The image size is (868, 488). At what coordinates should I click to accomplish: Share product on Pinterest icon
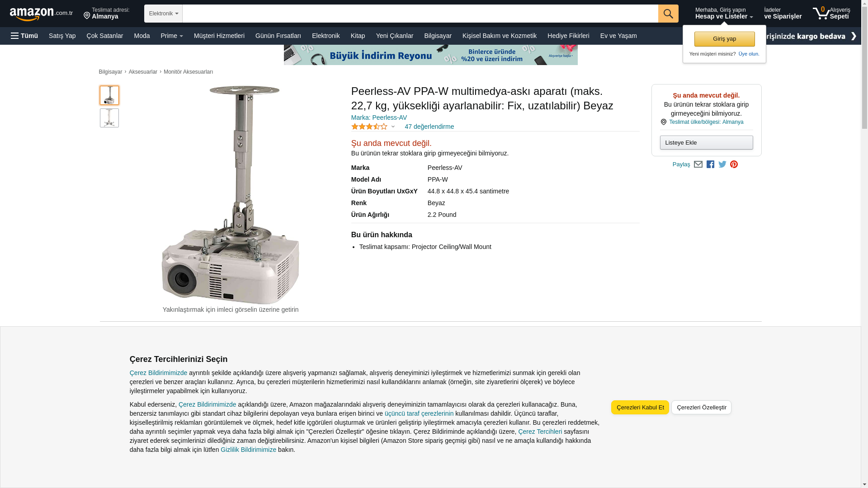pyautogui.click(x=734, y=164)
